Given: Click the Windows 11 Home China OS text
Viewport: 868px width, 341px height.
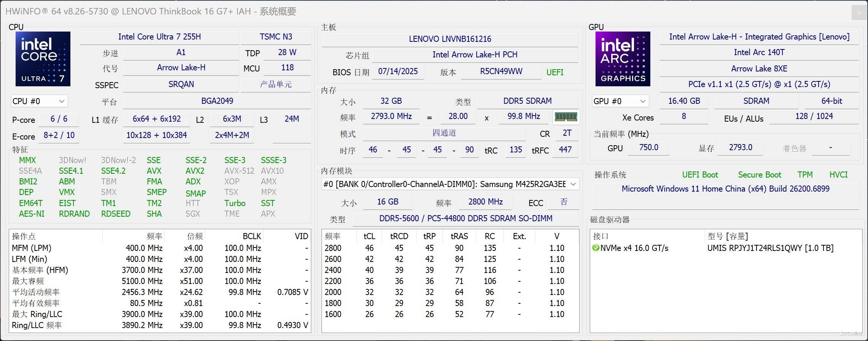Looking at the screenshot, I should click(725, 189).
